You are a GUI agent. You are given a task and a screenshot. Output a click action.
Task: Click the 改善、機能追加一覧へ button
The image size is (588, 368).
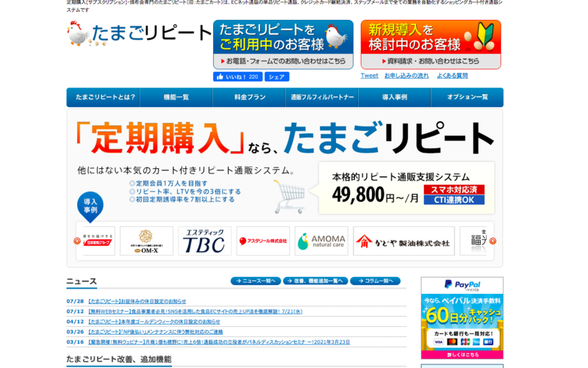pyautogui.click(x=315, y=281)
